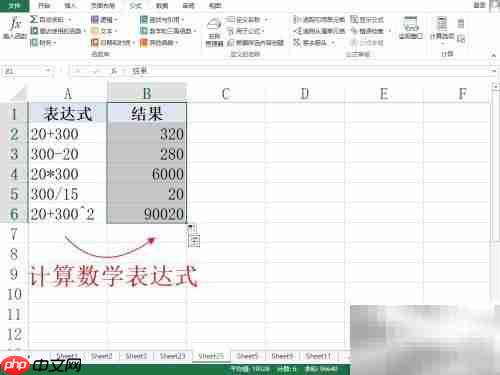The height and width of the screenshot is (375, 500).
Task: Click Trace Dependents command
Action: pyautogui.click(x=319, y=31)
